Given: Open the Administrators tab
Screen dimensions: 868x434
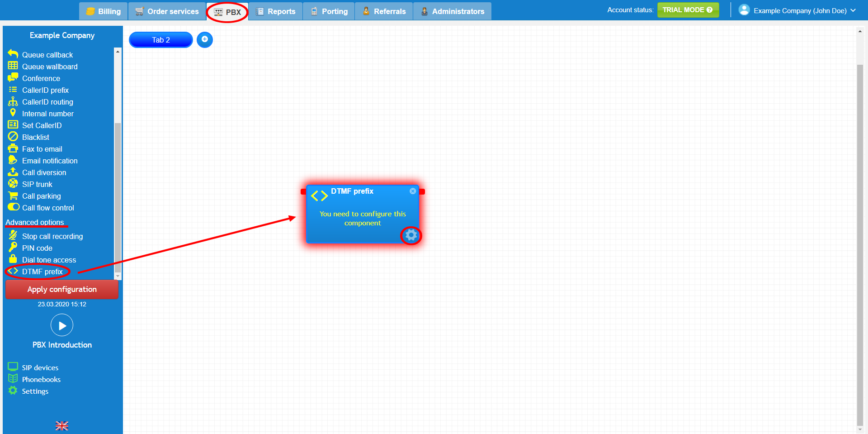Looking at the screenshot, I should pos(453,11).
